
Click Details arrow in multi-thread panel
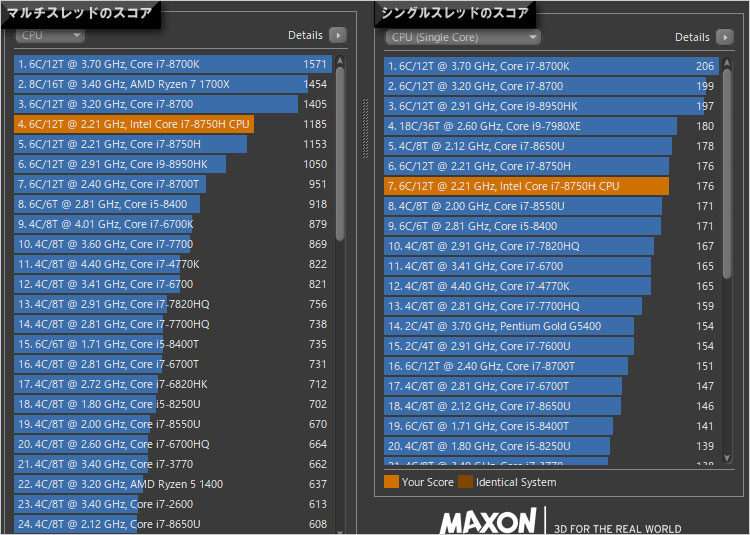tap(338, 35)
